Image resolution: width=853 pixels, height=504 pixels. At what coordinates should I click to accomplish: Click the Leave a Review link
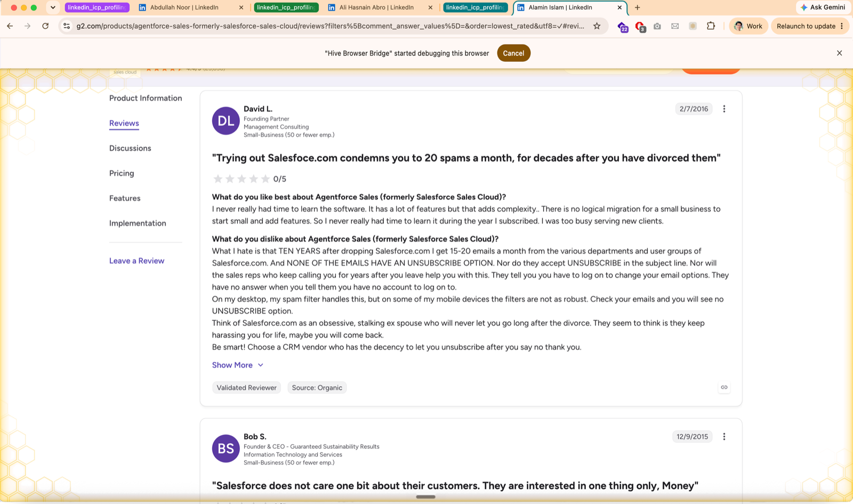point(136,261)
